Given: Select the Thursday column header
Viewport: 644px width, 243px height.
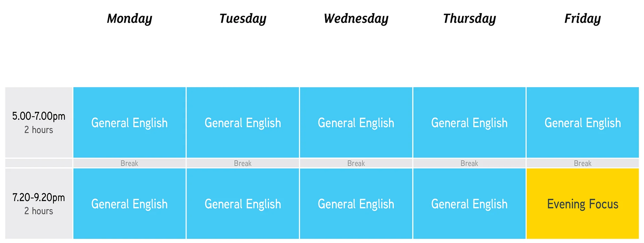Looking at the screenshot, I should click(x=469, y=19).
